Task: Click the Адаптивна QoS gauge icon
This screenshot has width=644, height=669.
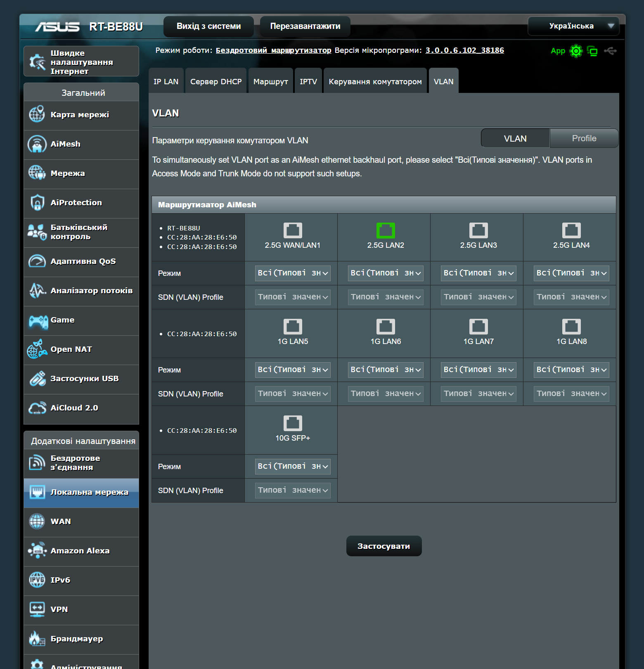Action: pos(37,261)
